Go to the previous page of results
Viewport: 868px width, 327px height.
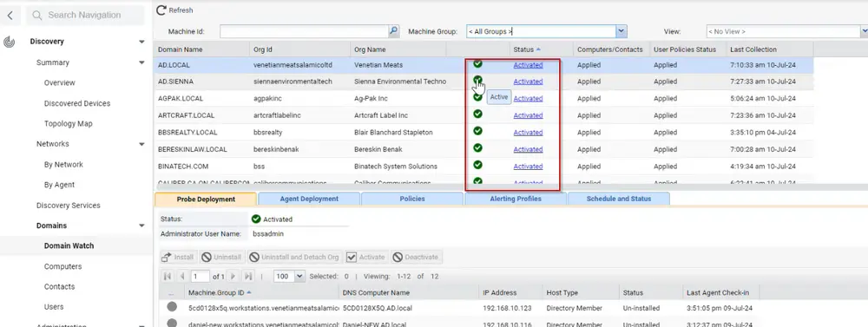(x=181, y=276)
